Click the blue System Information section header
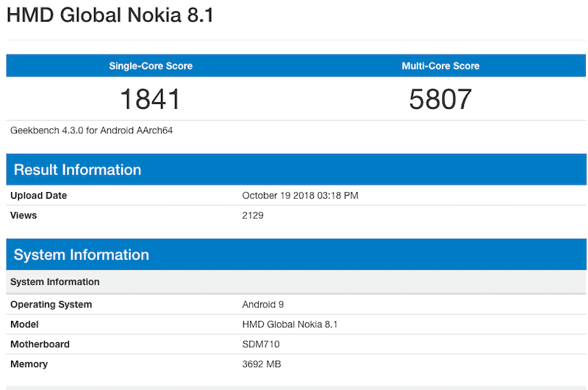Screen dimensions: 588x390 click(x=296, y=255)
